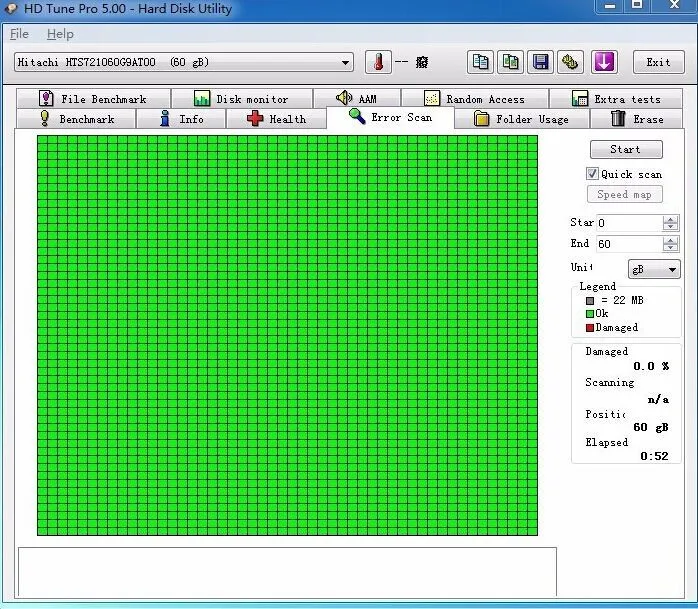Open the File menu
Screen dimensions: 698x609
click(x=19, y=34)
